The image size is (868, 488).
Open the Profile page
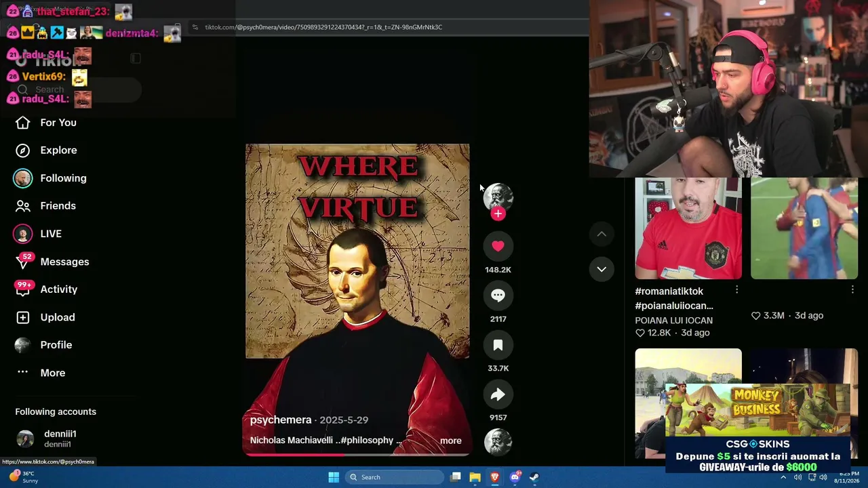click(43, 345)
